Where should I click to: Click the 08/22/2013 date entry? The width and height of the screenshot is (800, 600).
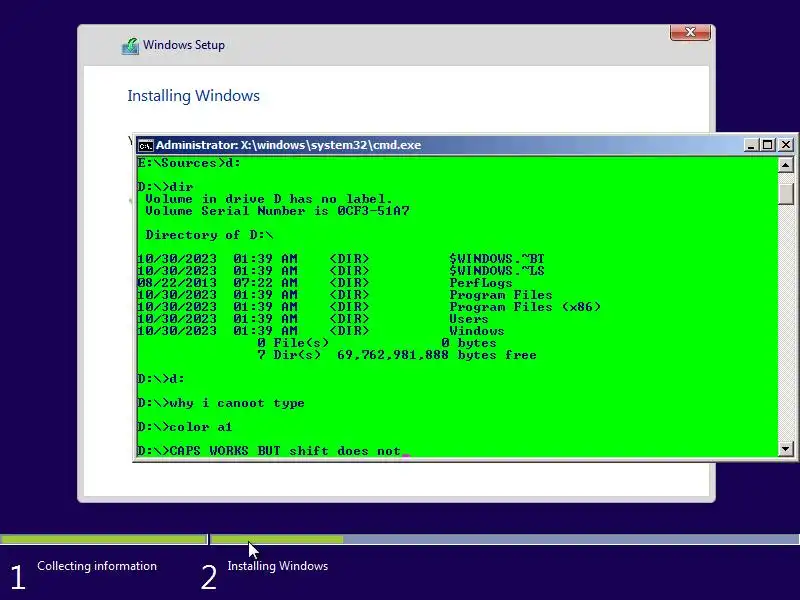point(177,283)
